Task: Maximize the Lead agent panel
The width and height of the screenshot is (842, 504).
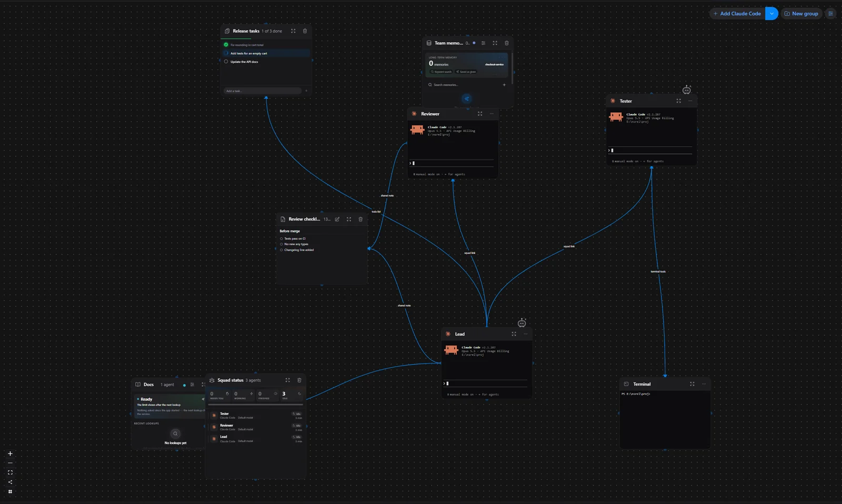Action: tap(514, 334)
